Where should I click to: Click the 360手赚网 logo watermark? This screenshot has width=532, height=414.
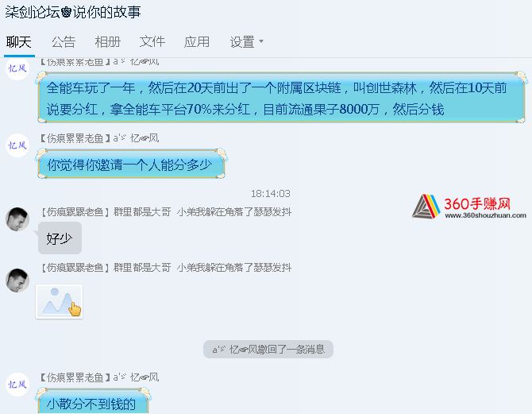pos(469,207)
